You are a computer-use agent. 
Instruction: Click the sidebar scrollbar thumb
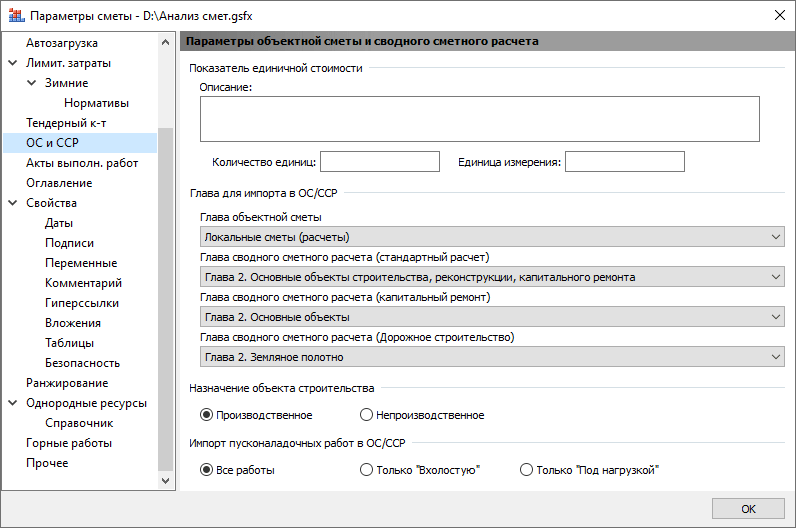click(165, 300)
